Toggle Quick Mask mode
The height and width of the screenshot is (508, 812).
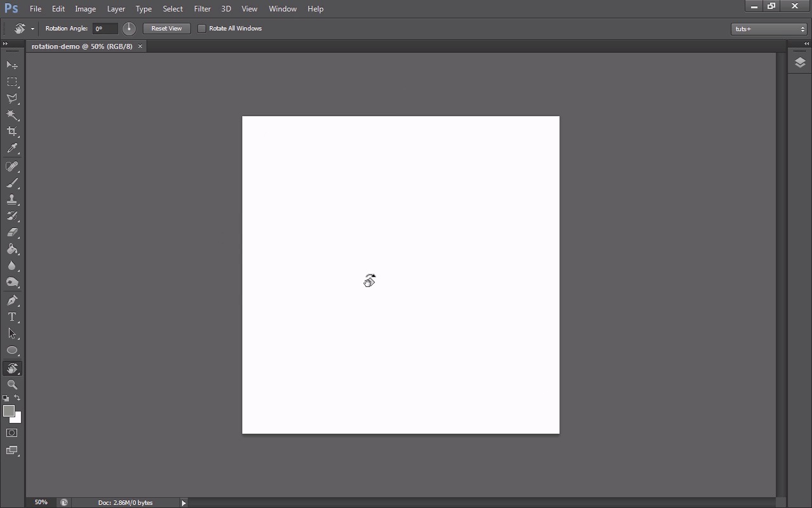tap(12, 433)
